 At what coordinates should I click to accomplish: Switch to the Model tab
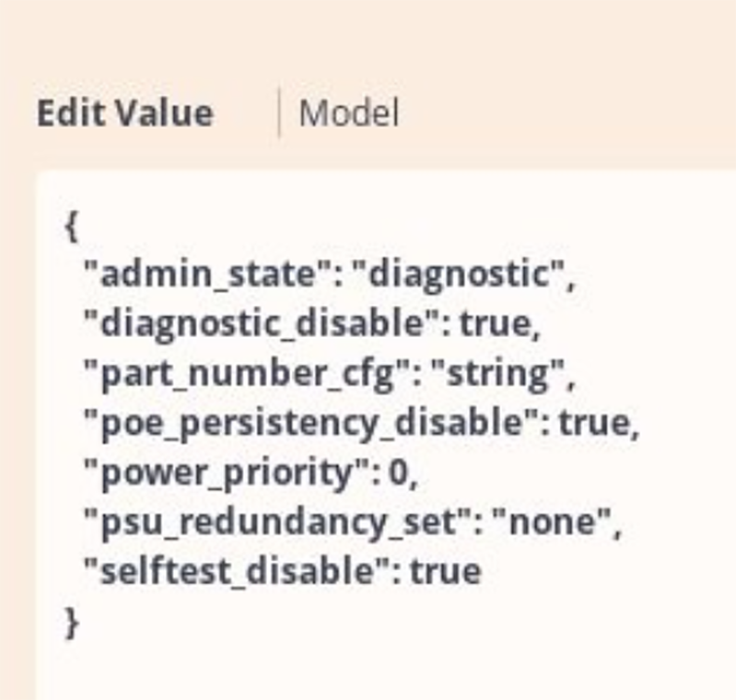[349, 113]
